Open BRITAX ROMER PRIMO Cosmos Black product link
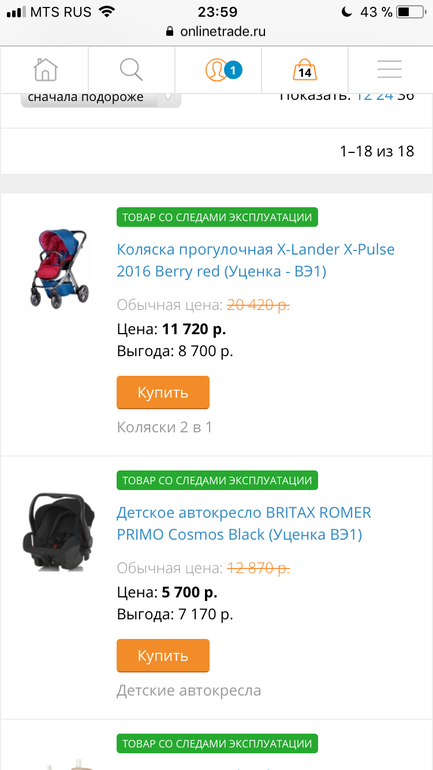Image resolution: width=433 pixels, height=770 pixels. (x=244, y=523)
